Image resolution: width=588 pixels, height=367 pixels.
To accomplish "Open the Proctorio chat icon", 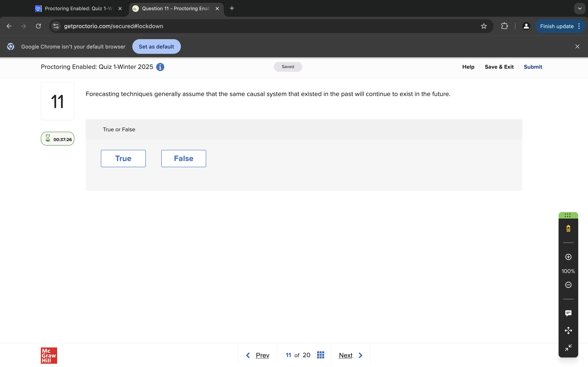I will 568,313.
